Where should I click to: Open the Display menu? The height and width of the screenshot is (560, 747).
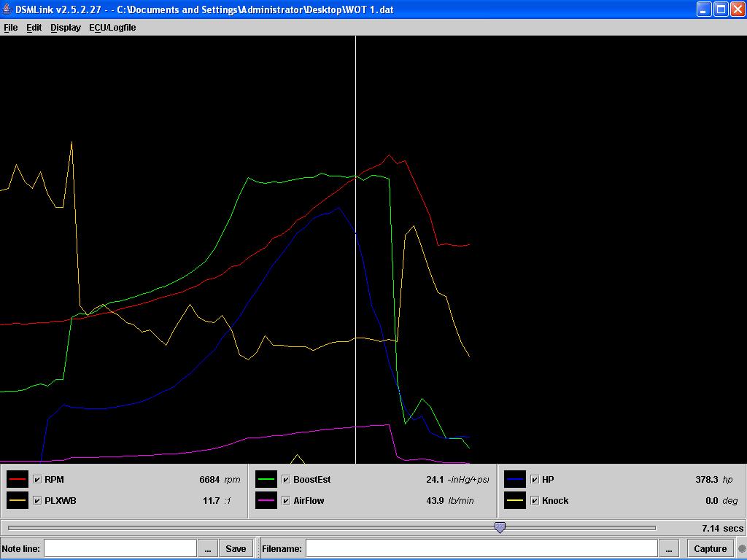[66, 28]
